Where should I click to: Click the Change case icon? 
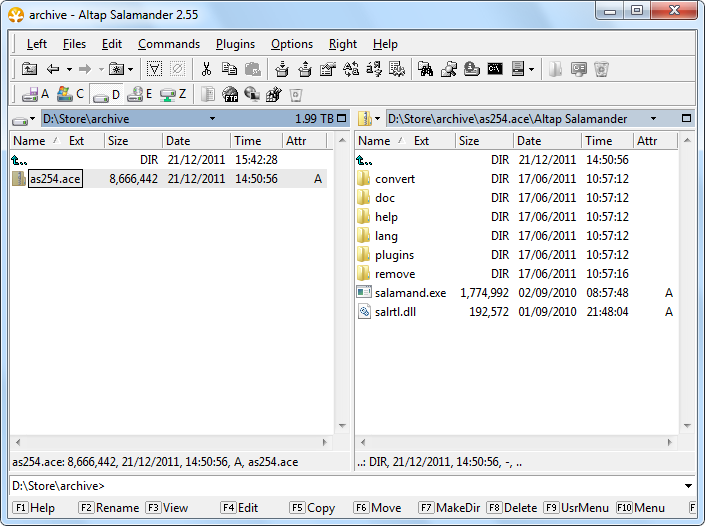tap(374, 69)
